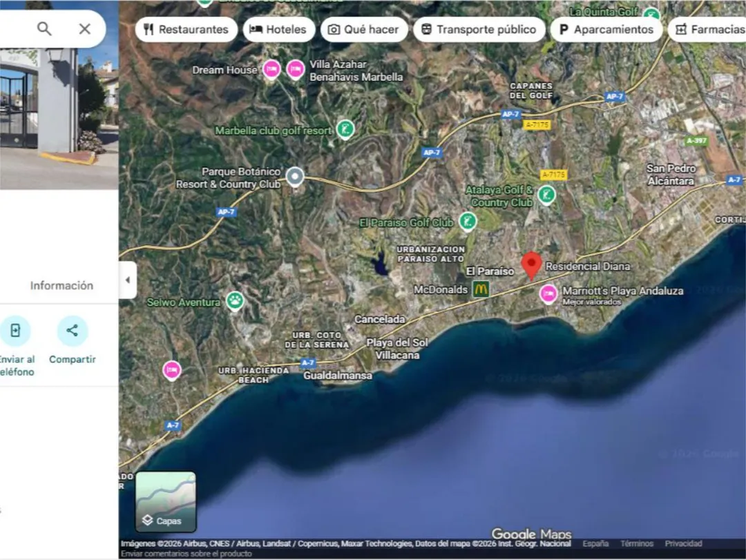Clear the search with the X icon
746x560 pixels.
84,29
